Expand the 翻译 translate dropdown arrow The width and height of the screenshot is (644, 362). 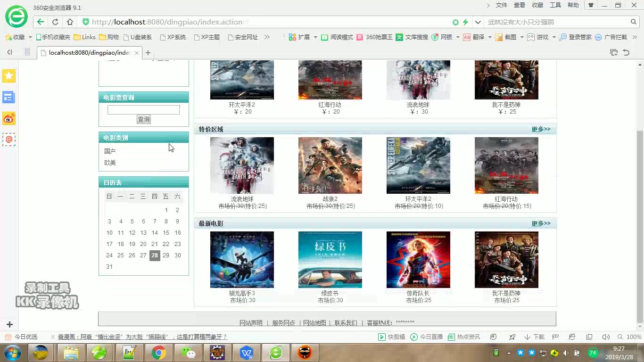[x=490, y=37]
